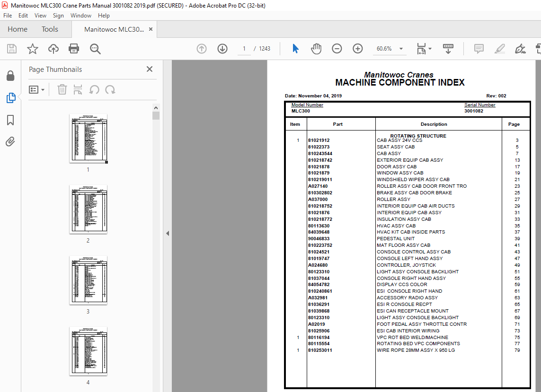Image resolution: width=541 pixels, height=392 pixels.
Task: Click description HVAC ASSY CAB
Action: point(396,226)
